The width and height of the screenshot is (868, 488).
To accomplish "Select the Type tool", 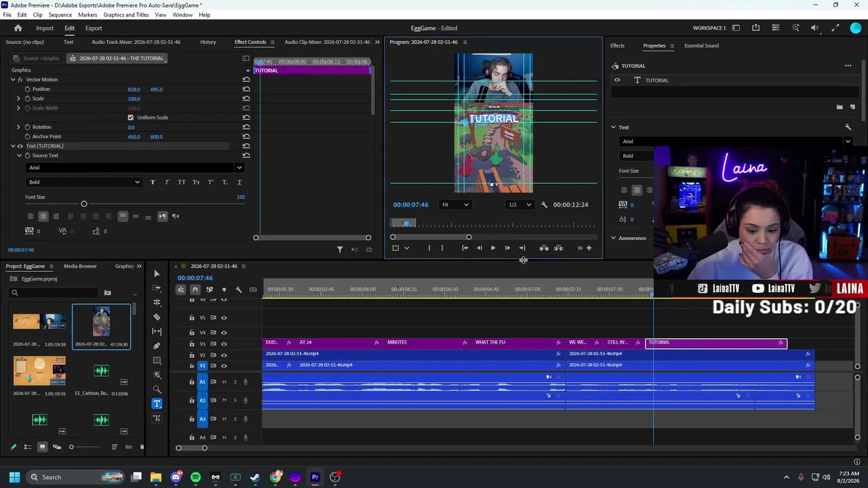I will click(x=157, y=403).
